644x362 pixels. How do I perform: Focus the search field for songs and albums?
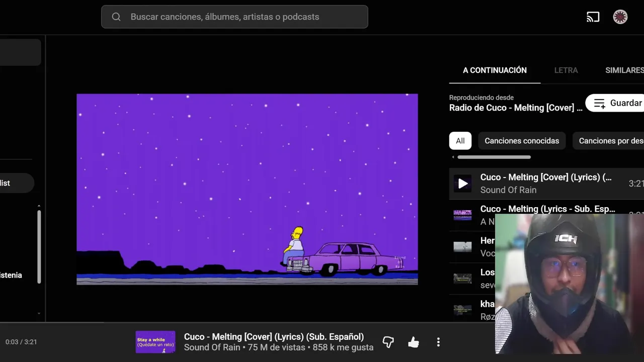coord(234,17)
